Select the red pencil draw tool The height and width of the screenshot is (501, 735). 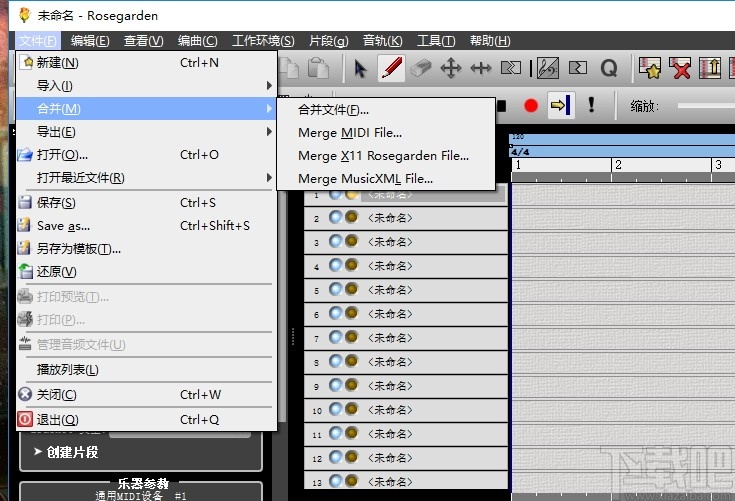tap(391, 68)
